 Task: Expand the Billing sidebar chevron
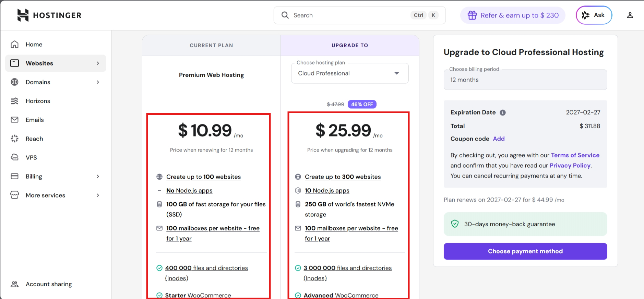[98, 176]
